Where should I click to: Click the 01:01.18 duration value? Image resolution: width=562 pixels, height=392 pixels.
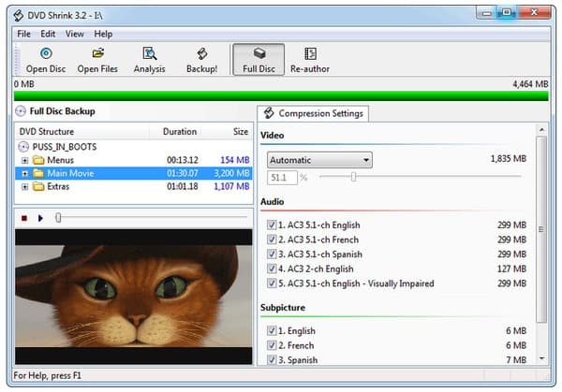coord(183,186)
